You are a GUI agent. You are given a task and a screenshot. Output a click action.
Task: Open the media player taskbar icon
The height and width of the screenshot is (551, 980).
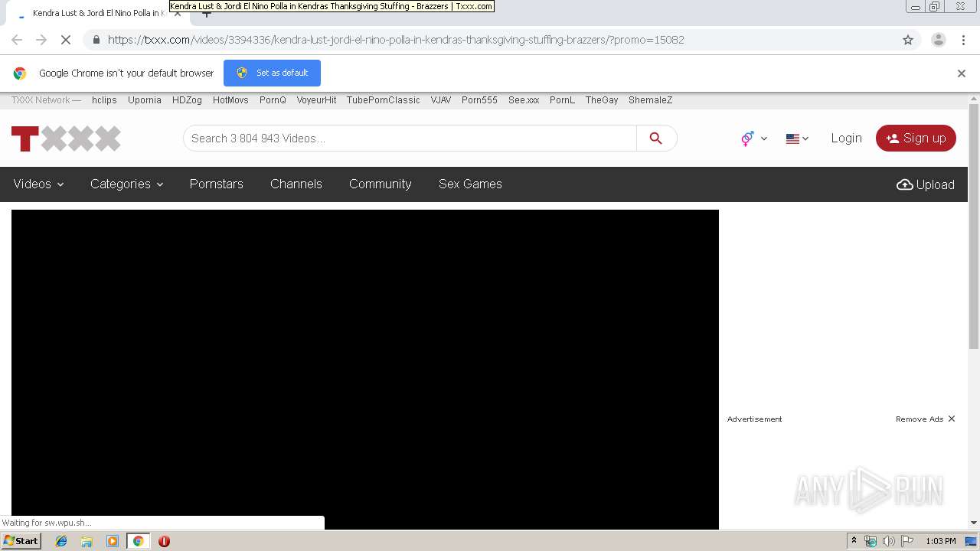pyautogui.click(x=113, y=541)
